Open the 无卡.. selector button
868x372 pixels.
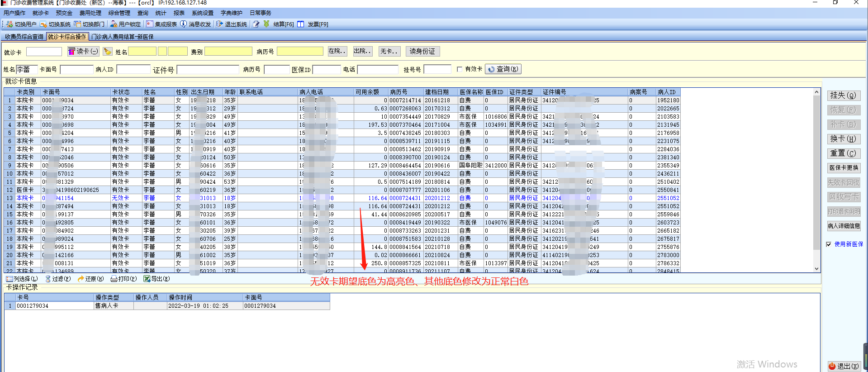[x=389, y=51]
